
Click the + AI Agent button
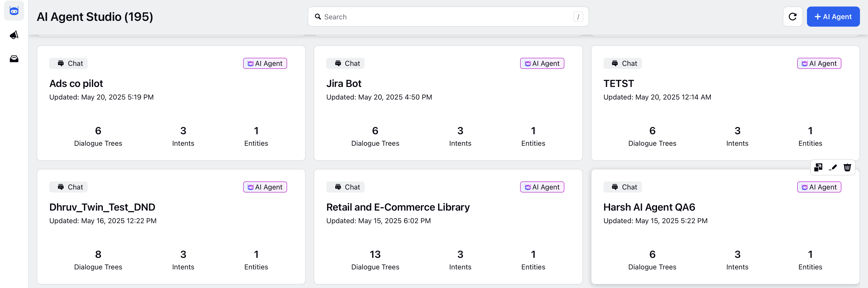[833, 17]
